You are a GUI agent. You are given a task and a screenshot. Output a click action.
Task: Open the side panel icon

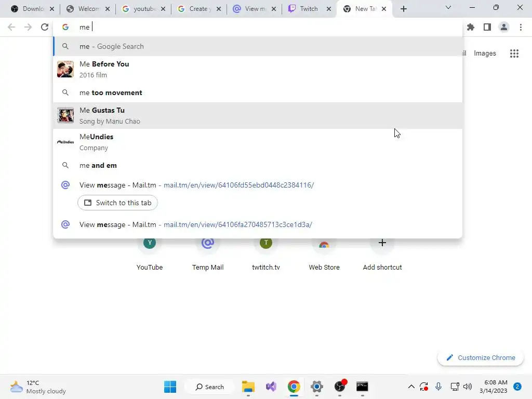pos(487,27)
